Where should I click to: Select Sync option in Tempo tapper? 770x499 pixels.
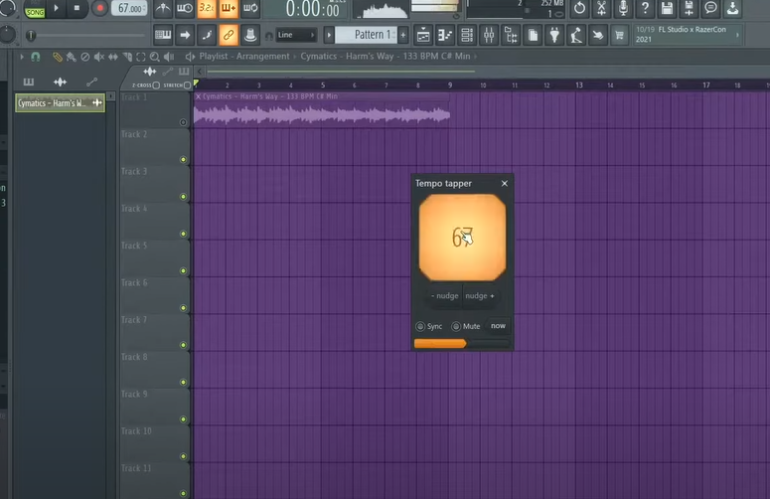tap(429, 326)
